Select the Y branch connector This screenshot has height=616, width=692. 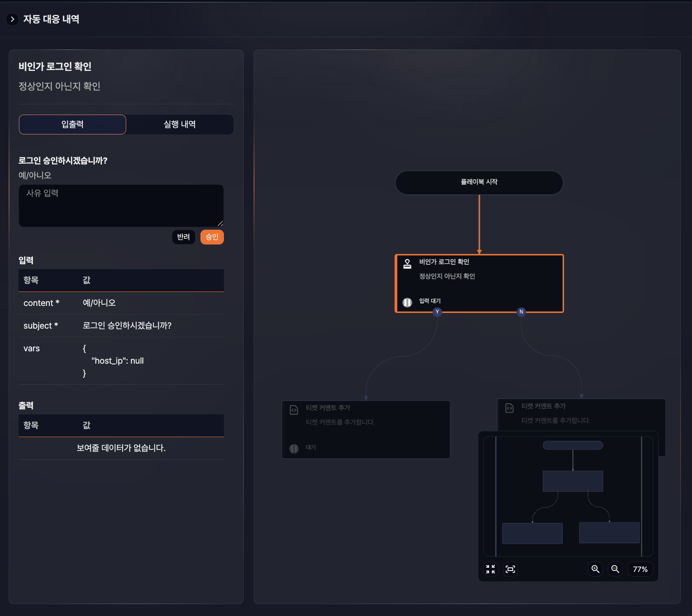tap(437, 312)
